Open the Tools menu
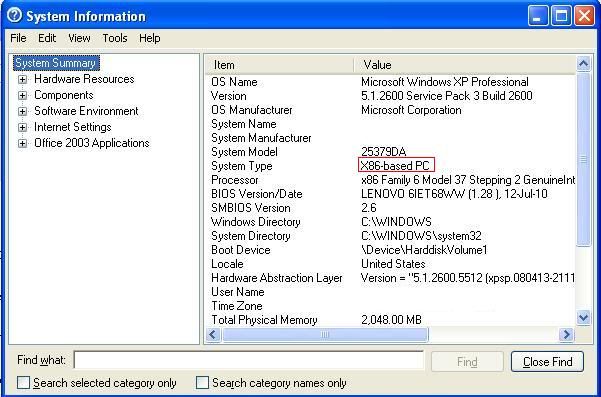Screen dimensions: 601x397 (115, 38)
